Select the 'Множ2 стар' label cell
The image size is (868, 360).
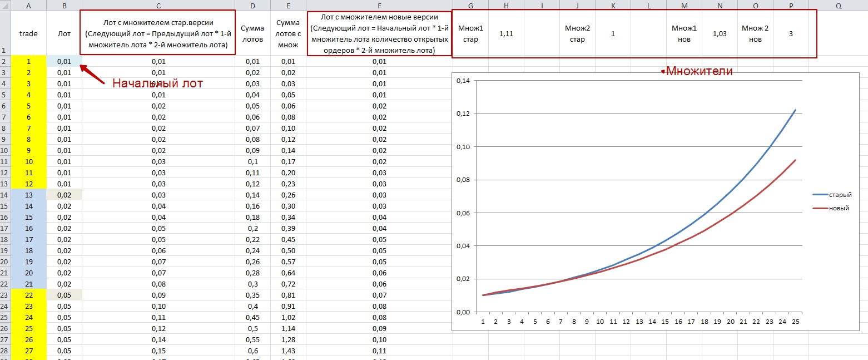(x=577, y=33)
